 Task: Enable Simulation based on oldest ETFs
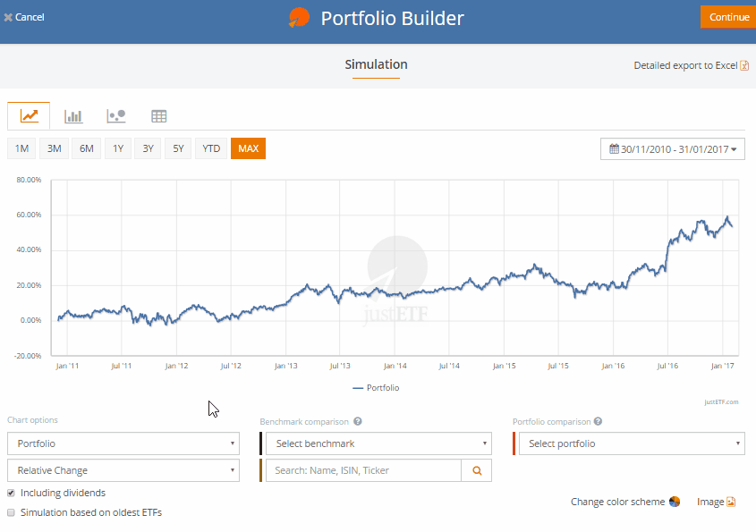coord(11,512)
